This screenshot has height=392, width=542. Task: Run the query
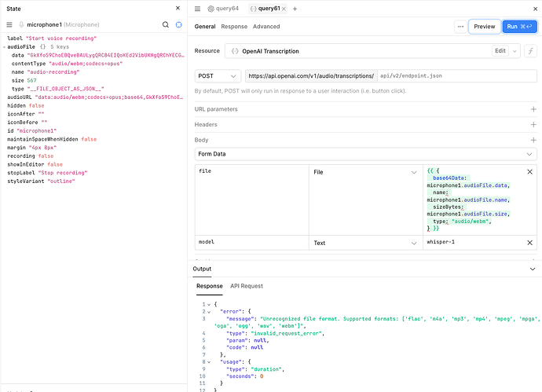[x=519, y=27]
